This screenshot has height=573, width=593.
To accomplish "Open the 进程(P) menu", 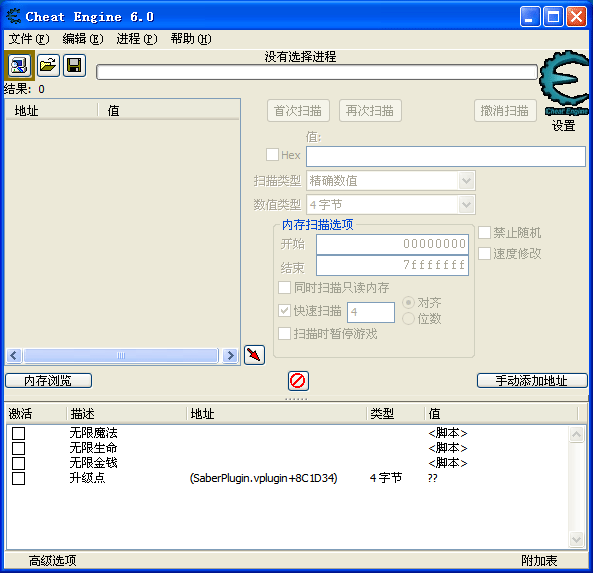I will pyautogui.click(x=137, y=39).
